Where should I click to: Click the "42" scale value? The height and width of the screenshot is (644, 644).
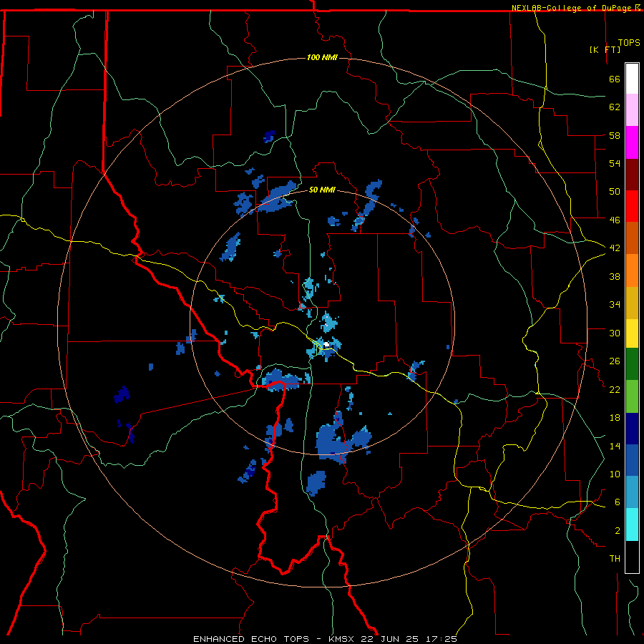pyautogui.click(x=615, y=248)
